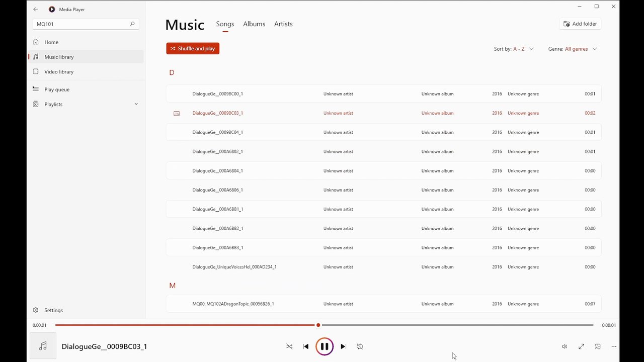
Task: Open the Playlists section
Action: (x=86, y=104)
